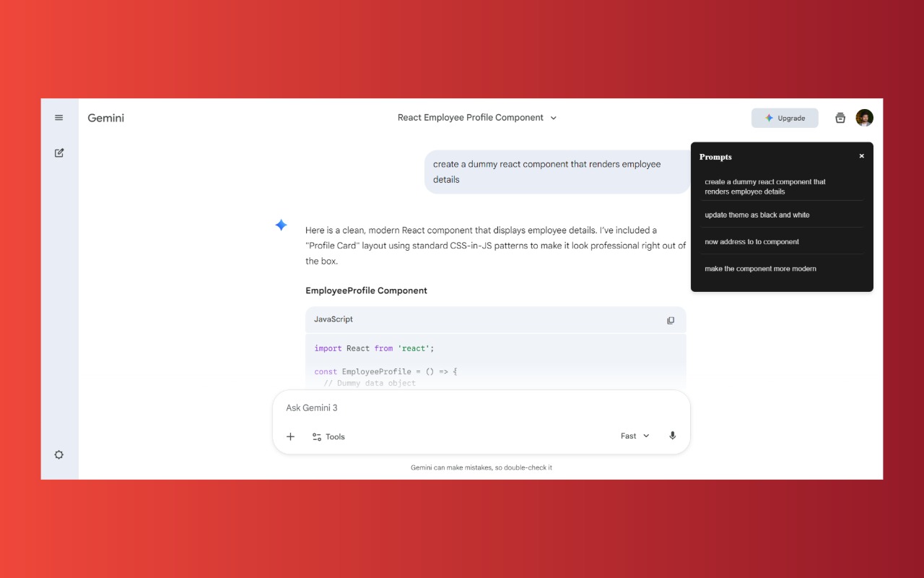Viewport: 924px width, 578px height.
Task: Focus the Ask Gemini 3 input field
Action: coord(481,407)
